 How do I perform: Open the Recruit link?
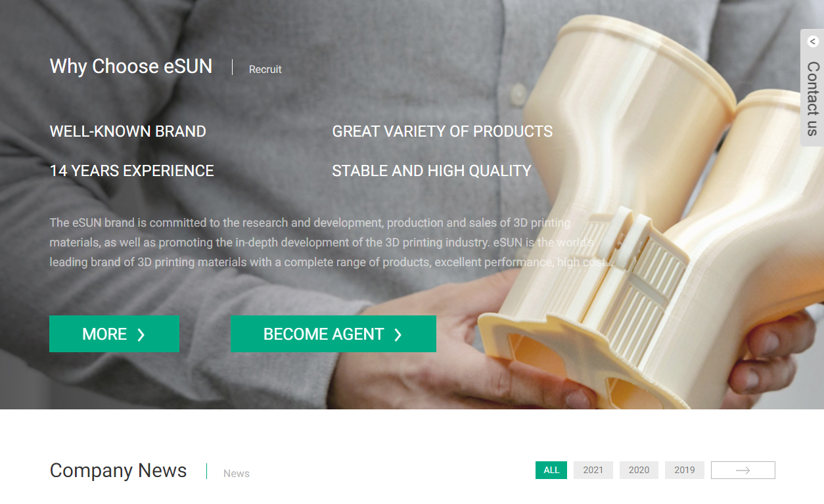click(x=265, y=69)
